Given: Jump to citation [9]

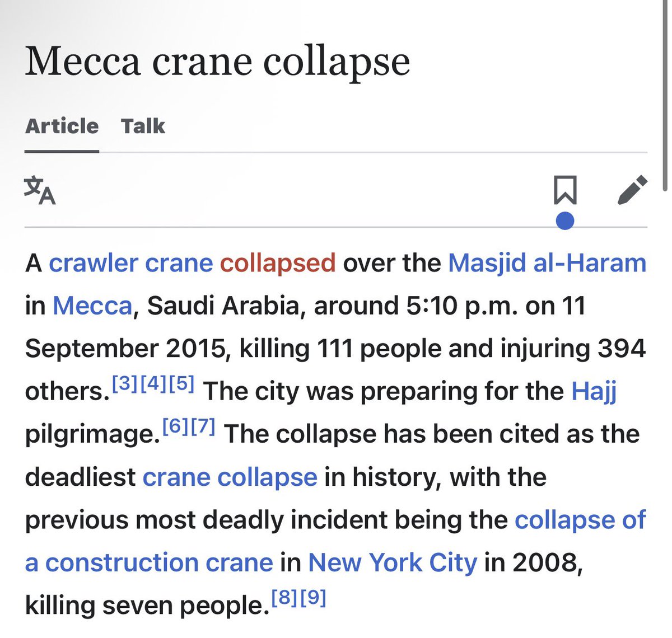Looking at the screenshot, I should click(x=313, y=598).
